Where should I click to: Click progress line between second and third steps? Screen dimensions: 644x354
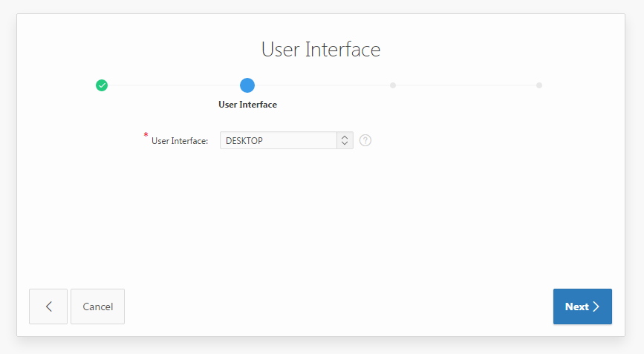(x=320, y=85)
